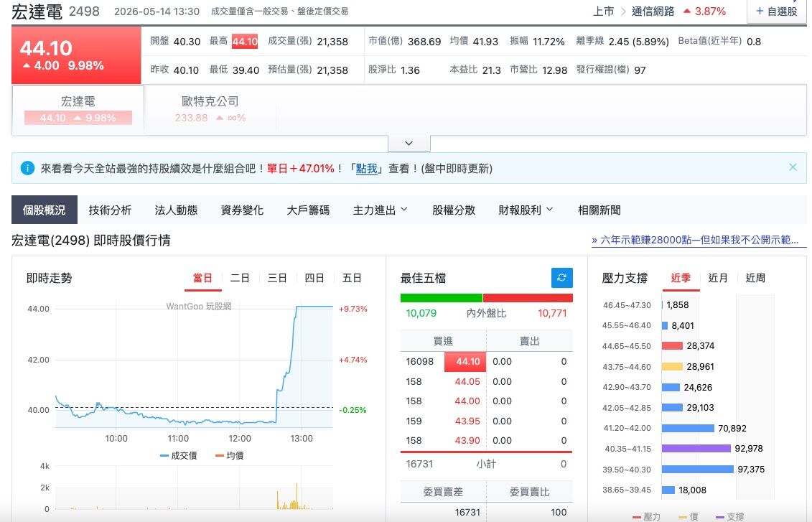Toggle the 壓力 legend in support chart
Image resolution: width=812 pixels, height=522 pixels.
(646, 516)
